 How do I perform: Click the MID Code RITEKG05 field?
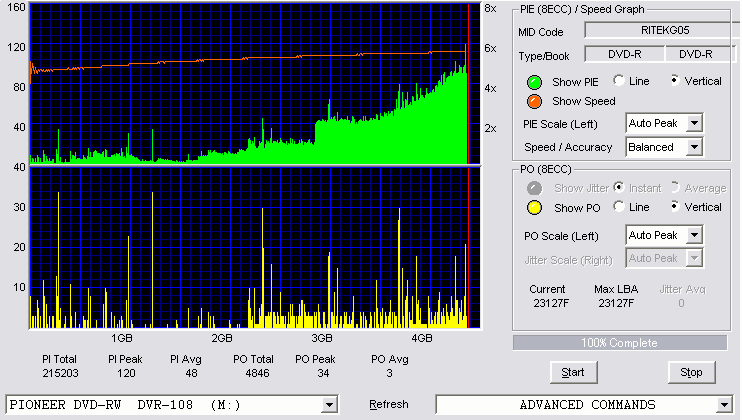[662, 30]
